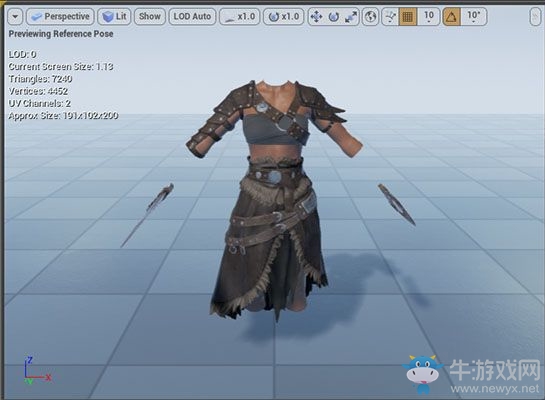Toggle rotation angle snapping

[x=452, y=17]
